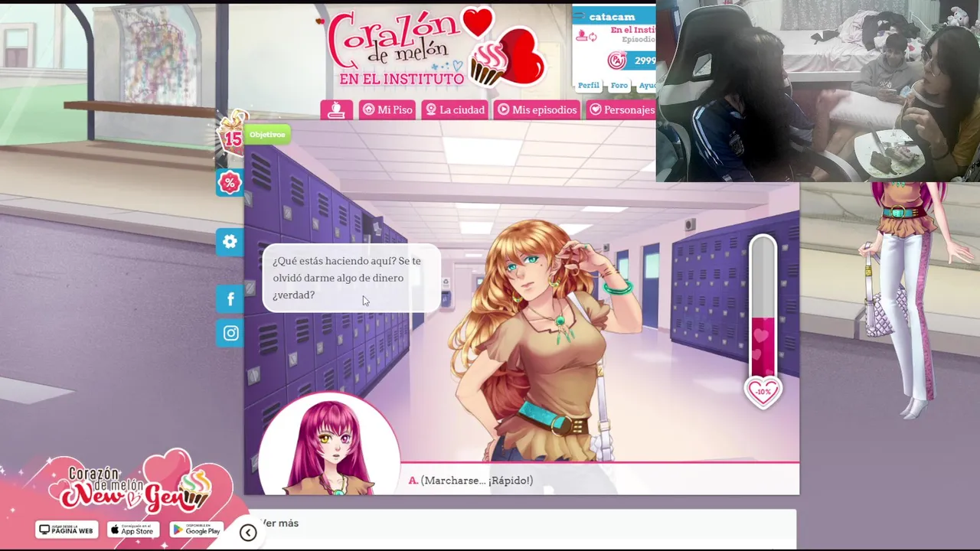Screen dimensions: 980x551
Task: Open the school apple-and-book menu button
Action: click(336, 110)
